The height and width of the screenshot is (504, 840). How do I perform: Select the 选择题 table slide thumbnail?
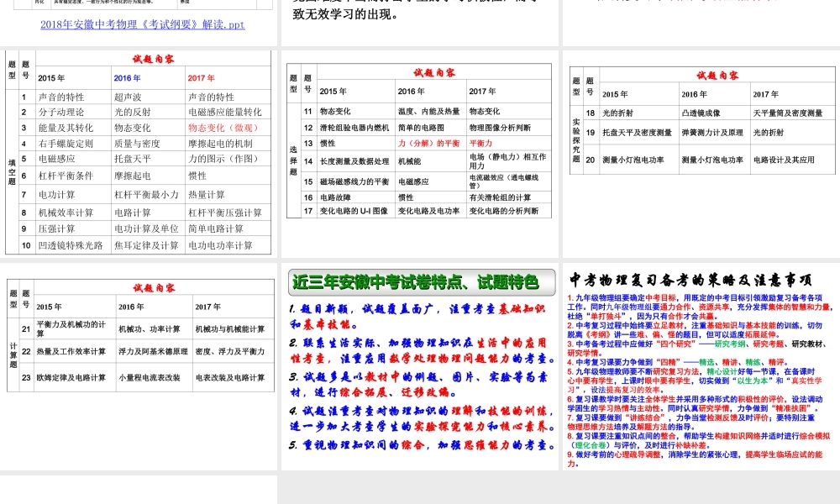point(419,153)
